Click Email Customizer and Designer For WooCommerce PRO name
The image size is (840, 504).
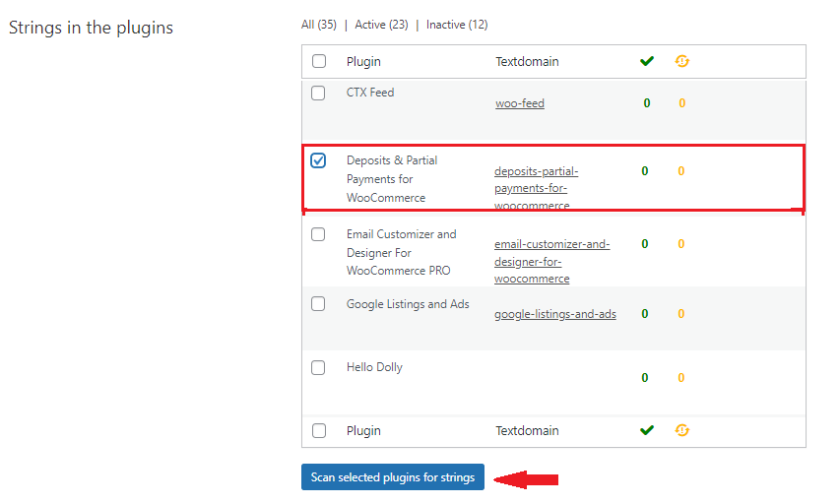[401, 252]
